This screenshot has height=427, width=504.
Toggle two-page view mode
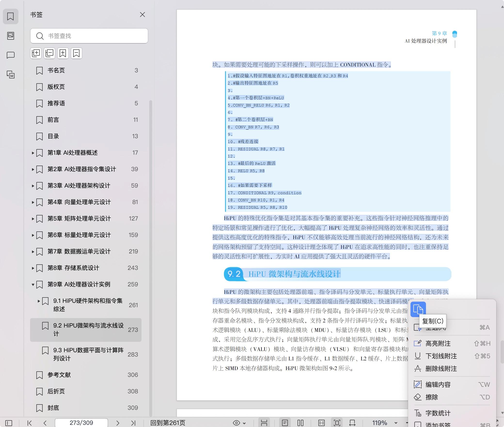pyautogui.click(x=300, y=423)
